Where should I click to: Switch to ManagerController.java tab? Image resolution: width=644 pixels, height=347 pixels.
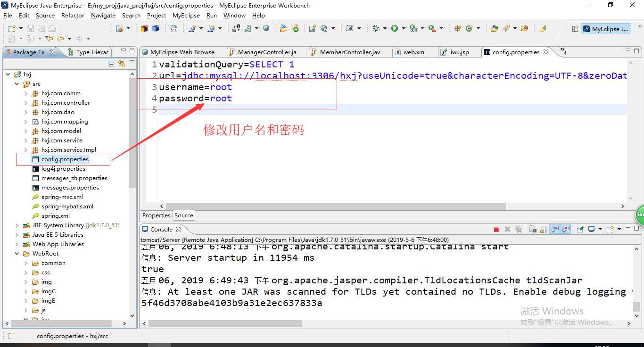tap(268, 52)
